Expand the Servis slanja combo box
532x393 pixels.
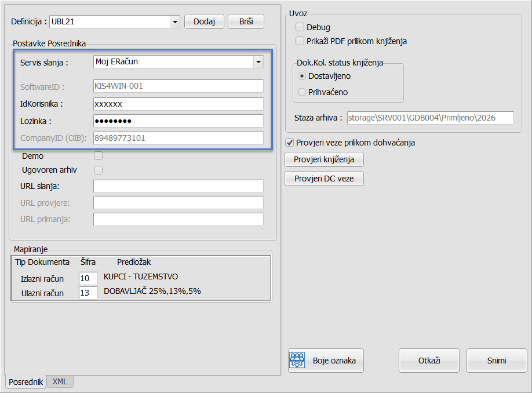tap(257, 61)
